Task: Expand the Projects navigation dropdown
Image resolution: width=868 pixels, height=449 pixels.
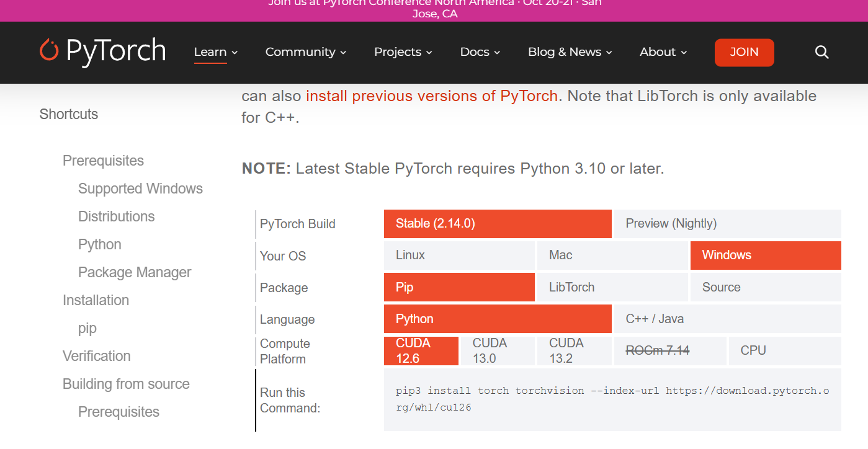Action: [403, 52]
